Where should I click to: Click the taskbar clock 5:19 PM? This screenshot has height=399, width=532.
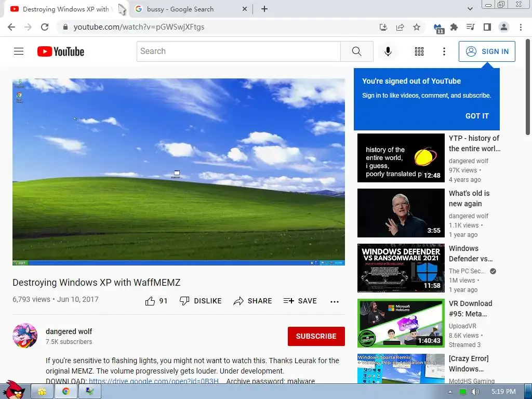(503, 392)
